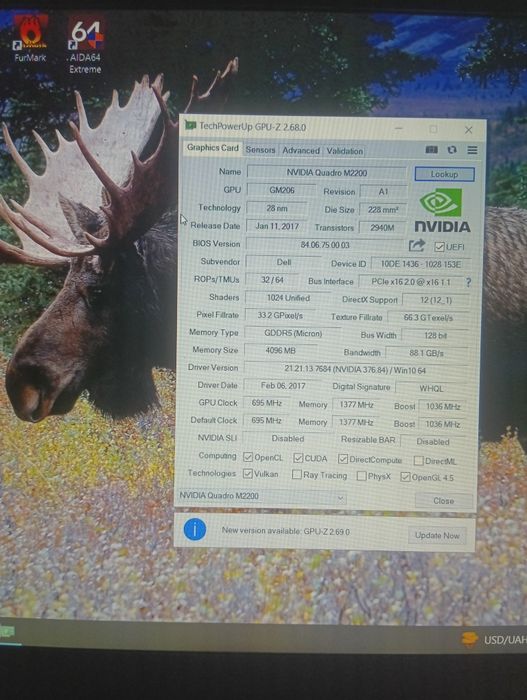Click the GPU-Z refresh icon
The image size is (527, 700).
[x=452, y=150]
